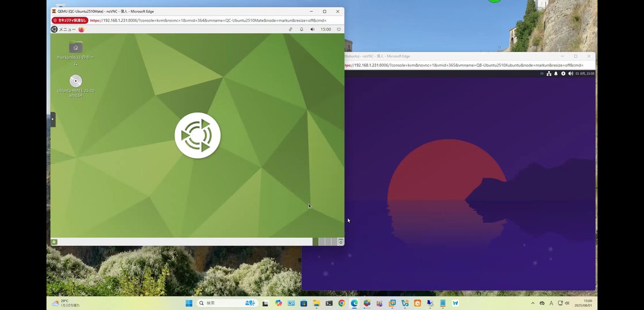
Task: Click the MATE panel network link icon
Action: pos(290,29)
